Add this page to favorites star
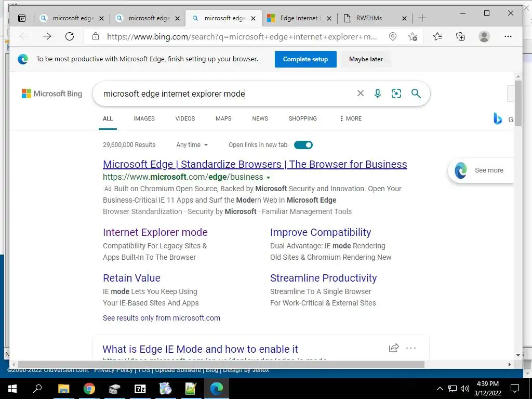The image size is (532, 399). (x=413, y=36)
